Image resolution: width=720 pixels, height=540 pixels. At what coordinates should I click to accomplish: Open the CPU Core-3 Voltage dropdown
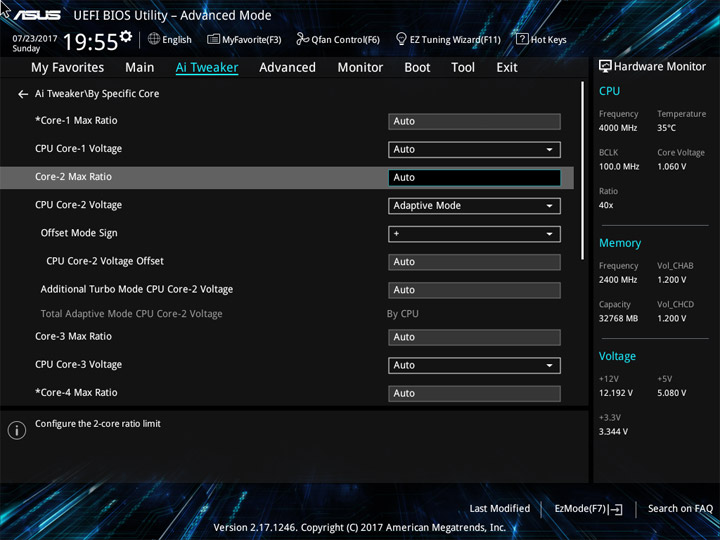(474, 366)
